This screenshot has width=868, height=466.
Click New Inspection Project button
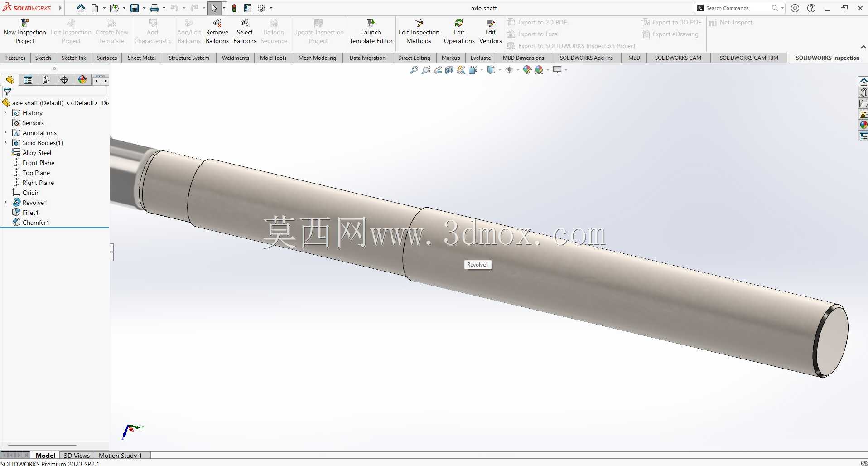coord(25,32)
